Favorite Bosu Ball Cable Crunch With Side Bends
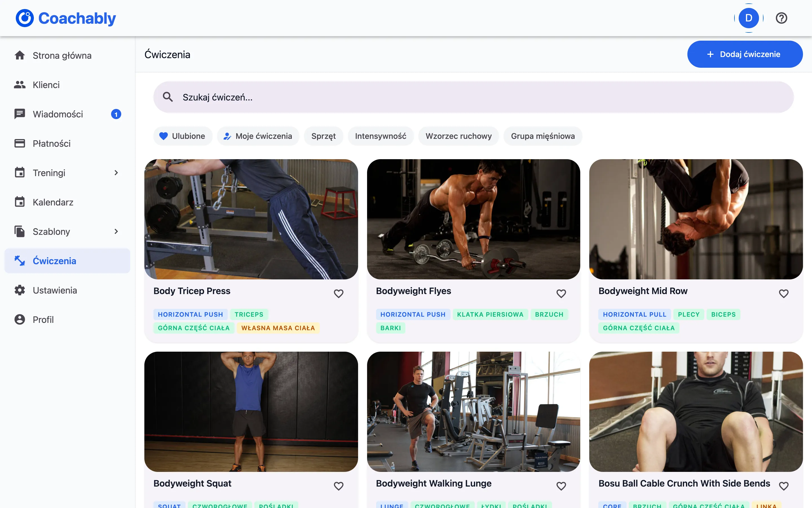 point(784,486)
